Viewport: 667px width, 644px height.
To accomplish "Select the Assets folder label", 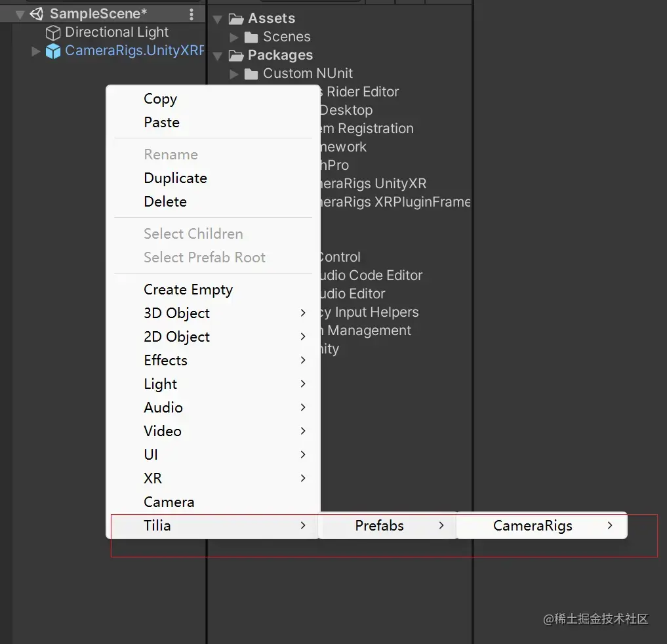I will click(272, 18).
